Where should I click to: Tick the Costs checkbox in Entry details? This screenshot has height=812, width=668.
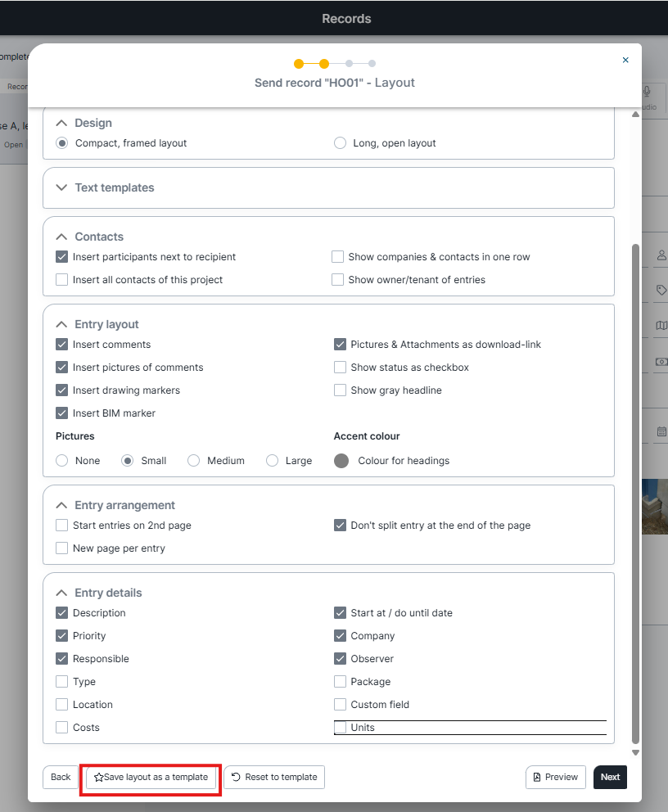coord(62,728)
